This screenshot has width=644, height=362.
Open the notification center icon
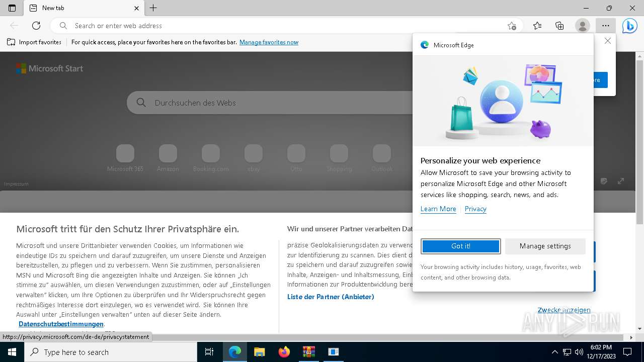pyautogui.click(x=627, y=352)
